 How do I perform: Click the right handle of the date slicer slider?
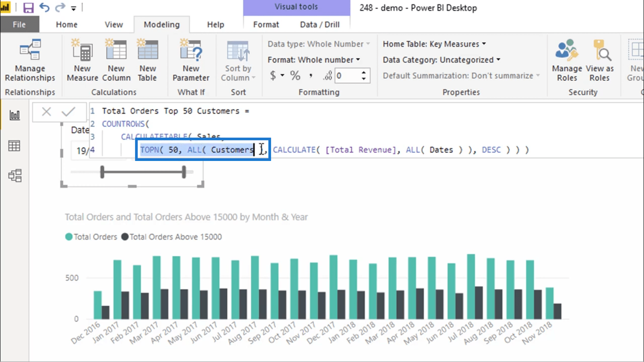pos(184,172)
